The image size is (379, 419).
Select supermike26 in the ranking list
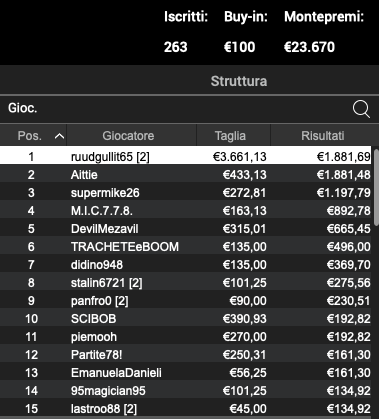[185, 192]
